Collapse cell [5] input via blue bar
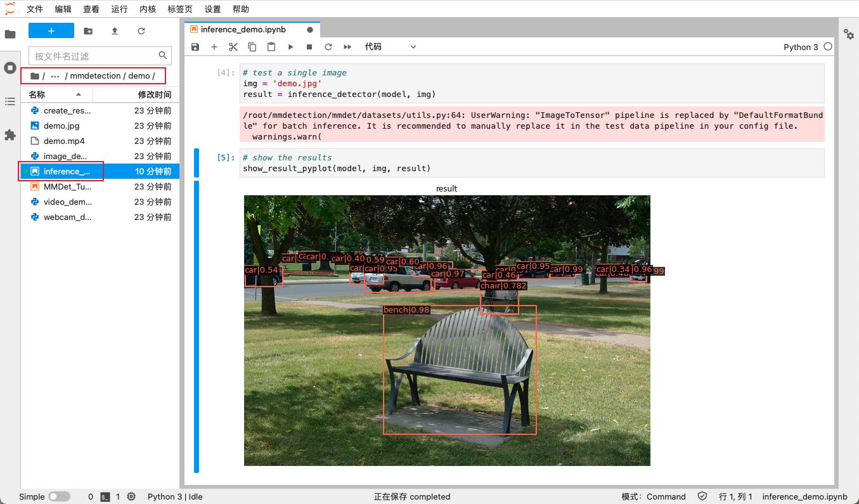 coord(197,163)
